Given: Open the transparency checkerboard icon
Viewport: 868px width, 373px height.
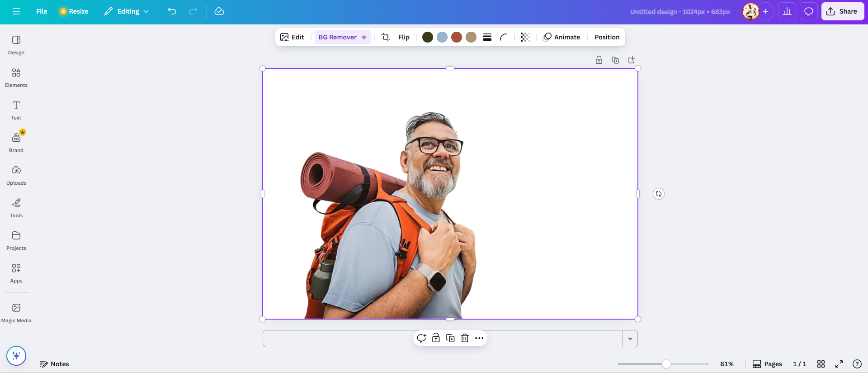Looking at the screenshot, I should (524, 37).
